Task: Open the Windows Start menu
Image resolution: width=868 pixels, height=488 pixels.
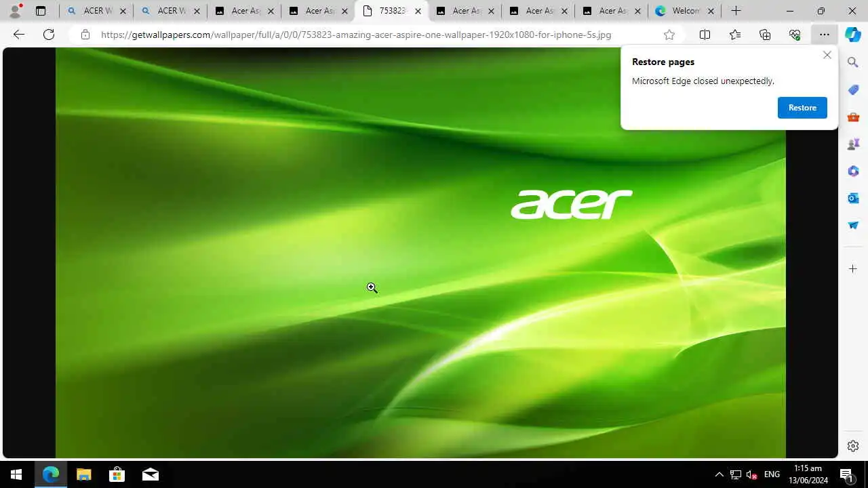Action: pos(16,474)
